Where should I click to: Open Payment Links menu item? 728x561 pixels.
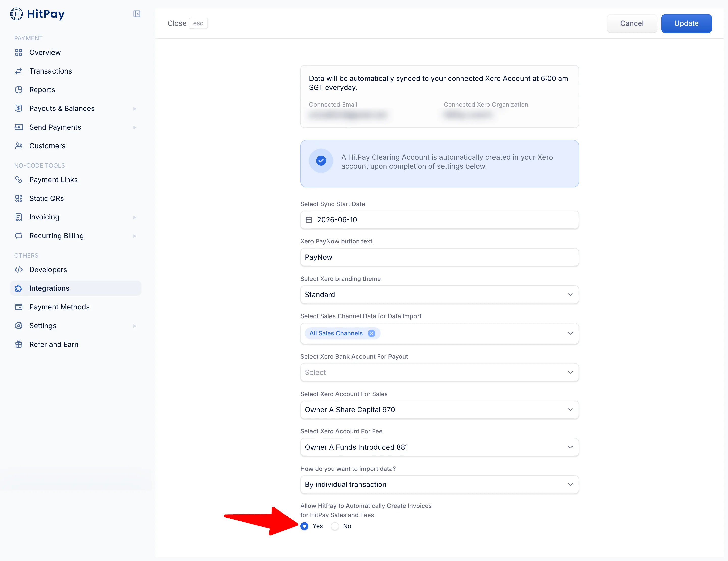(x=76, y=180)
